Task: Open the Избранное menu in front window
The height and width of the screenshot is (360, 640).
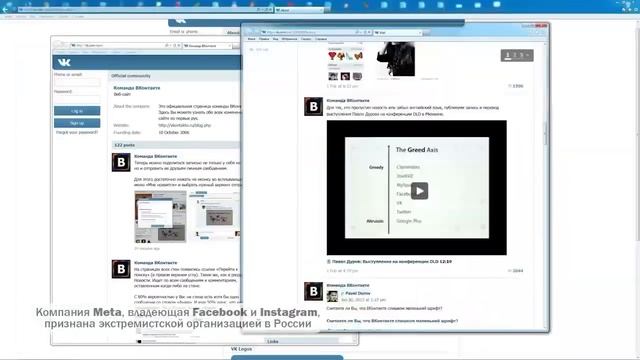Action: point(289,39)
